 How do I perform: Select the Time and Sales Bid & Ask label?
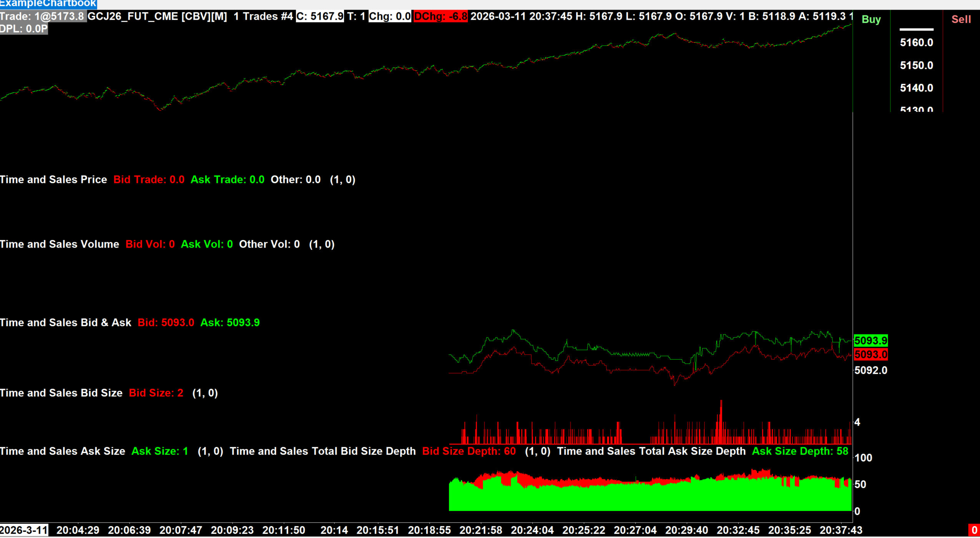pos(66,323)
